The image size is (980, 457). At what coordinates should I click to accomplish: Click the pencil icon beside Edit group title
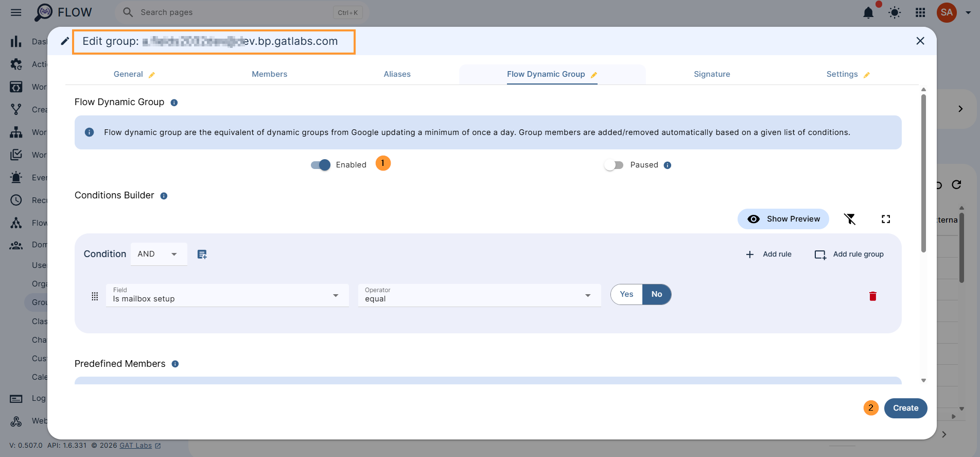tap(65, 41)
